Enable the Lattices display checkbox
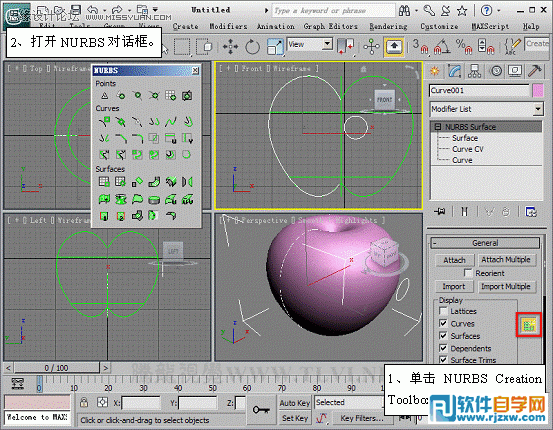553x430 pixels. 443,311
